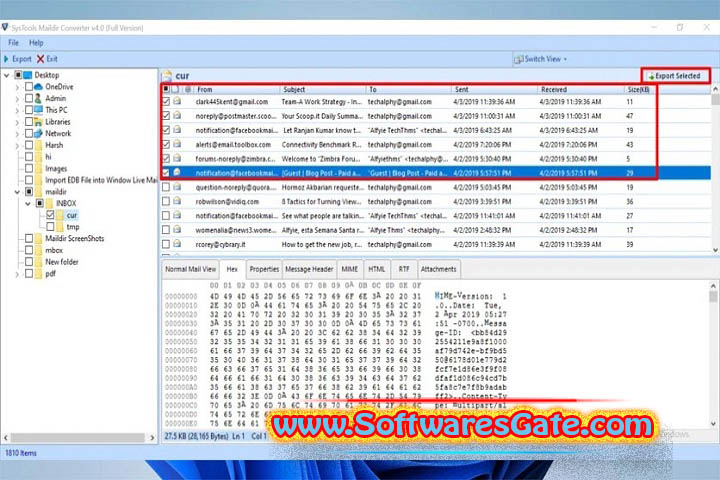Viewport: 720px width, 480px height.
Task: Uncheck the alerts@email.toolbox.com email checkbox
Action: (x=166, y=145)
